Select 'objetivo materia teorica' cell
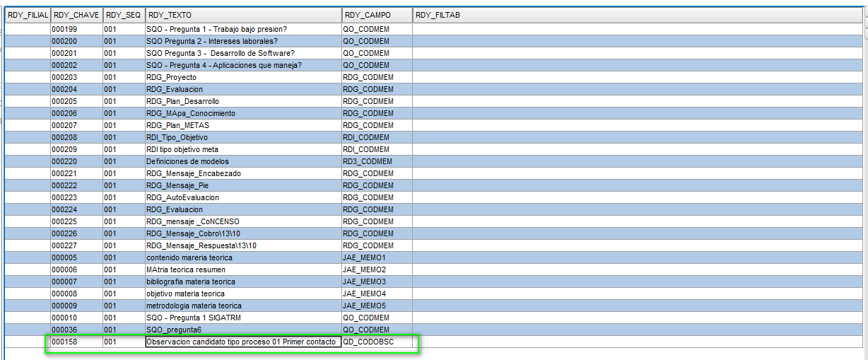Screen dimensions: 868x360 (244, 294)
